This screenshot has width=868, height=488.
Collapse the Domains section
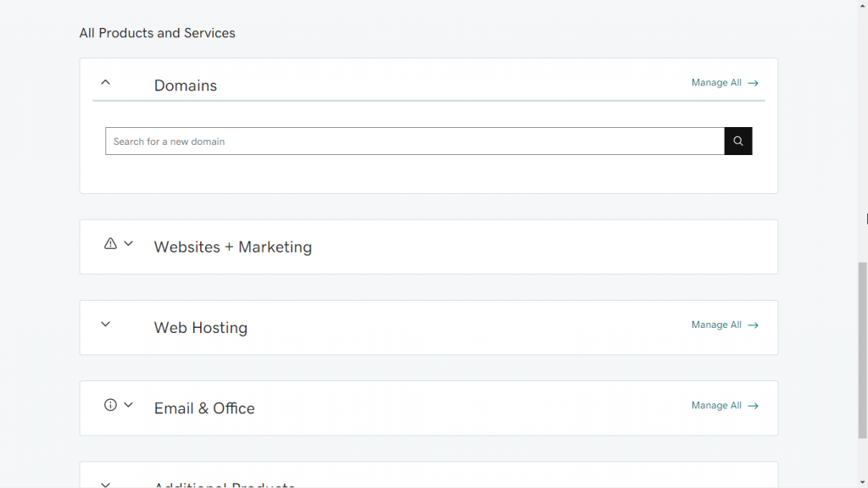tap(105, 82)
